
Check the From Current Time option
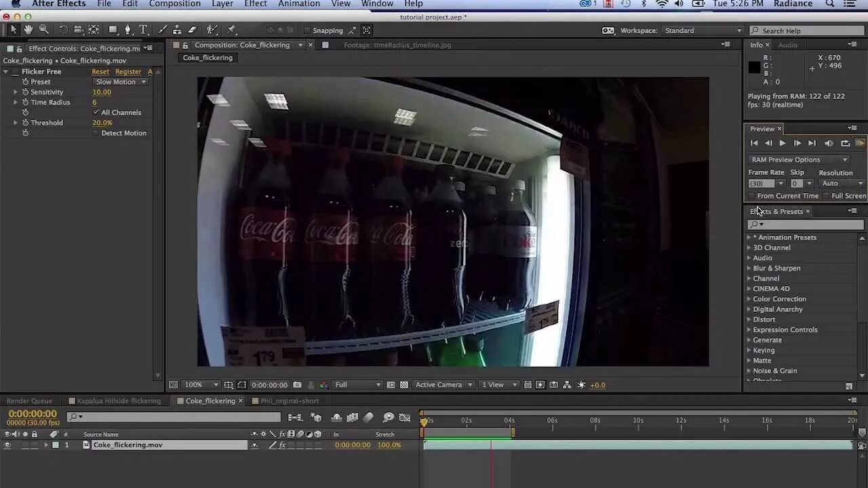click(751, 196)
